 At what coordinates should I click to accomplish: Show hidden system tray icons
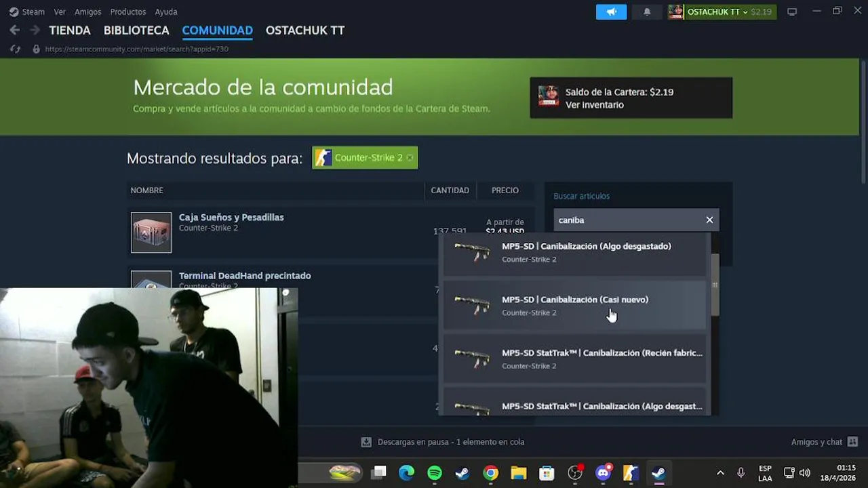click(x=720, y=473)
